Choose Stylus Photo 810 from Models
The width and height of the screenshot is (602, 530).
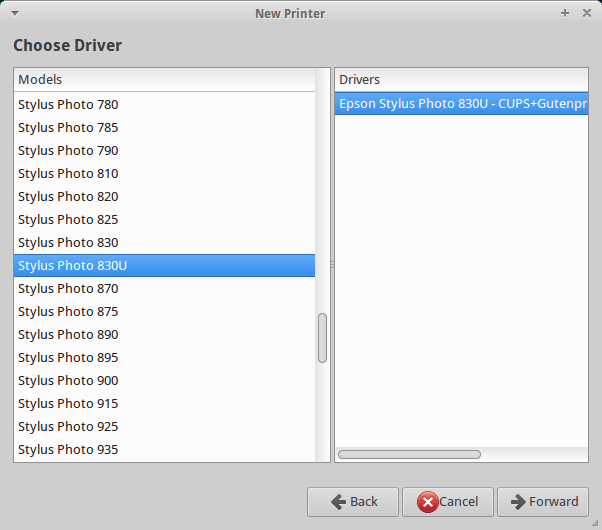(164, 174)
